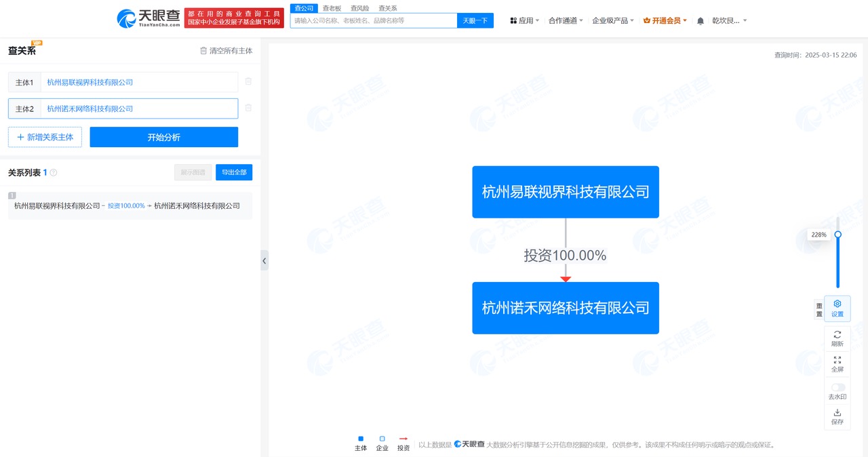The height and width of the screenshot is (457, 868).
Task: Click the 投资100.00% edge label in graph
Action: [x=565, y=256]
